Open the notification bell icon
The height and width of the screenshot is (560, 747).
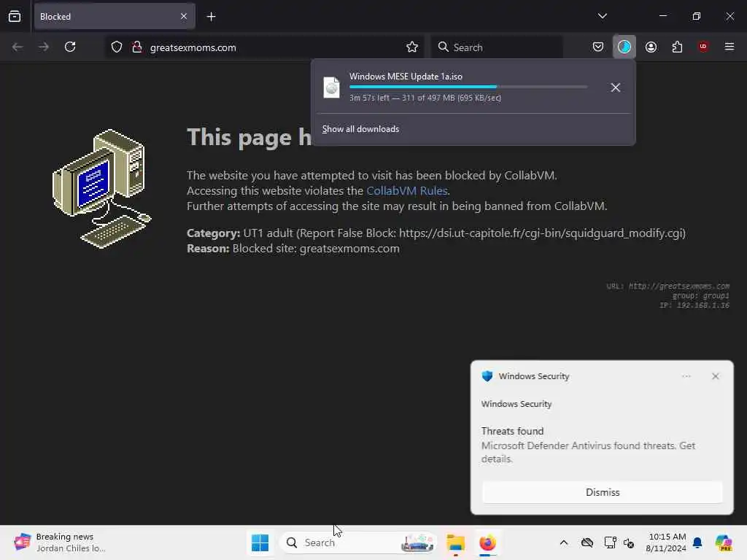697,542
